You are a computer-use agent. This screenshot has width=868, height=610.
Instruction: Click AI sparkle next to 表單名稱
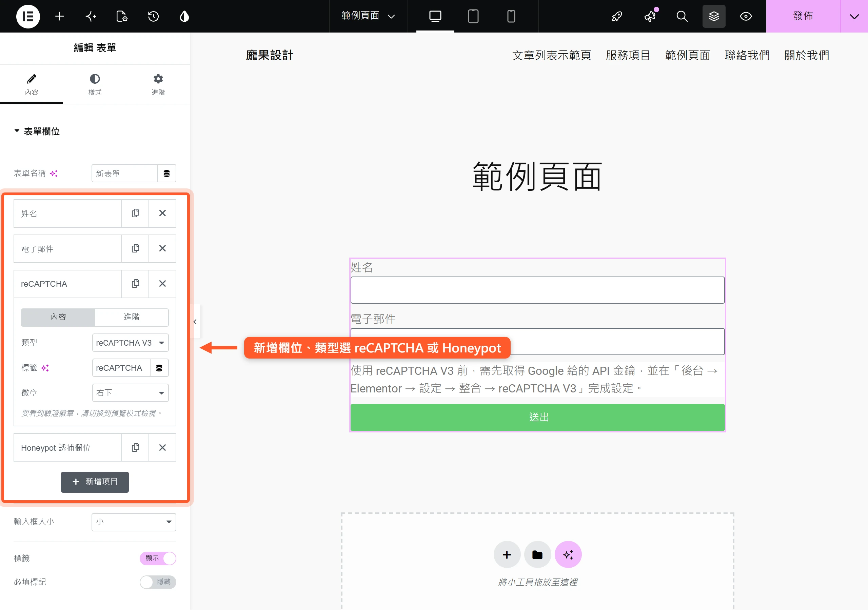[x=54, y=174]
